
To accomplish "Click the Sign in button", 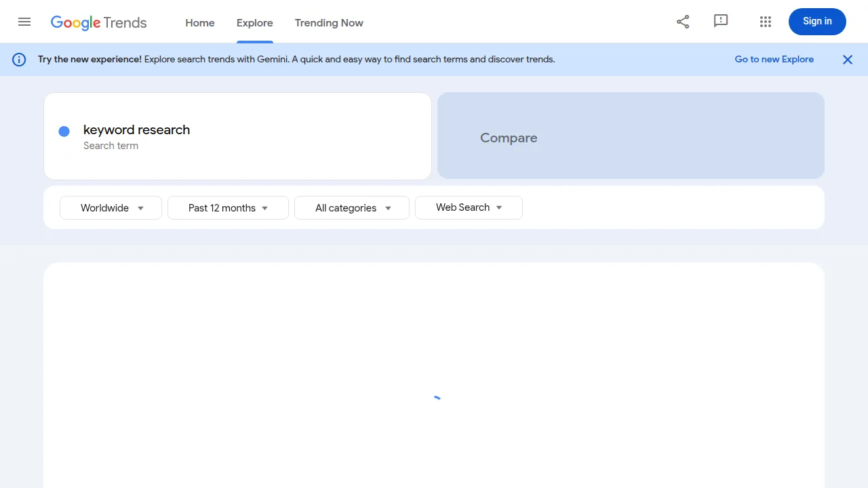I will point(817,22).
